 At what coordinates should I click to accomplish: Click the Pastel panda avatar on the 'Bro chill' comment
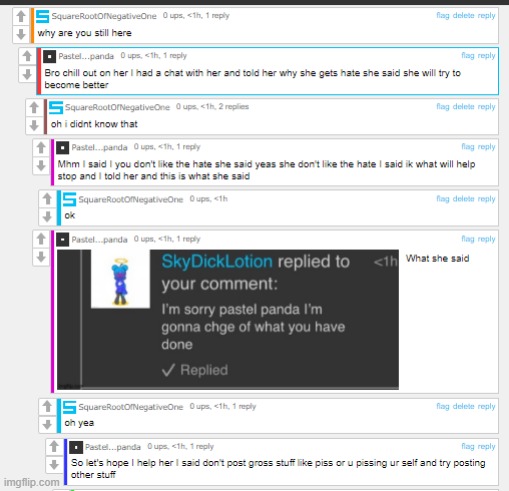click(49, 56)
